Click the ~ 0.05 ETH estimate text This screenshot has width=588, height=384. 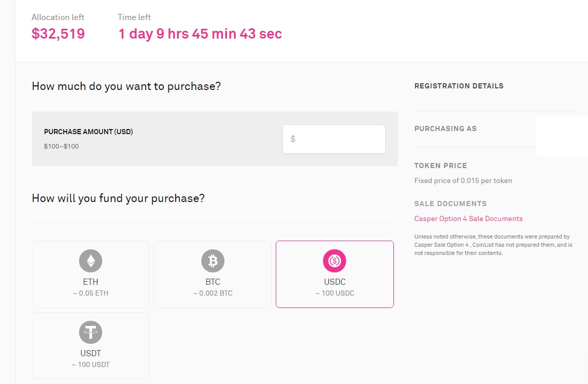90,293
